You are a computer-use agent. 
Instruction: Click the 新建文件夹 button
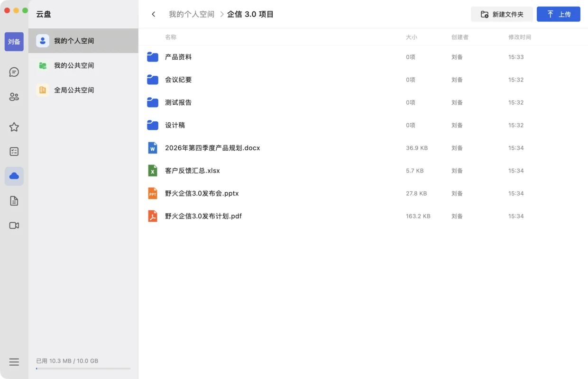(502, 14)
